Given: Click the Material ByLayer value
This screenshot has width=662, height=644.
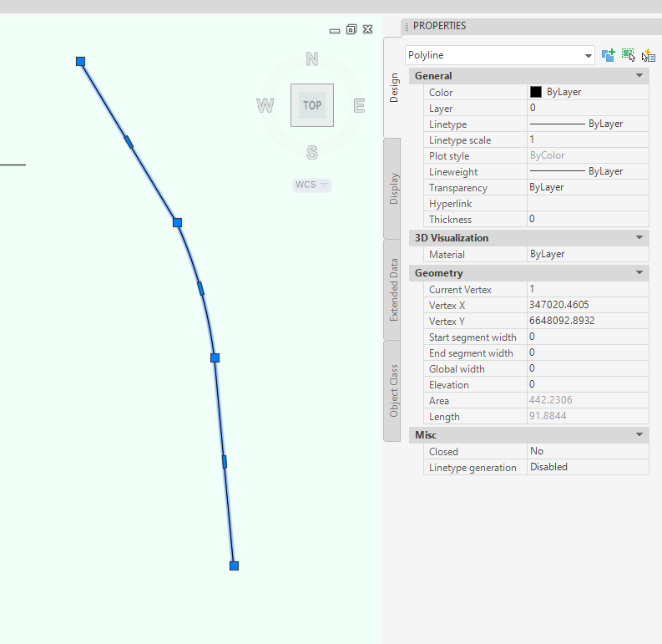Looking at the screenshot, I should tap(588, 254).
